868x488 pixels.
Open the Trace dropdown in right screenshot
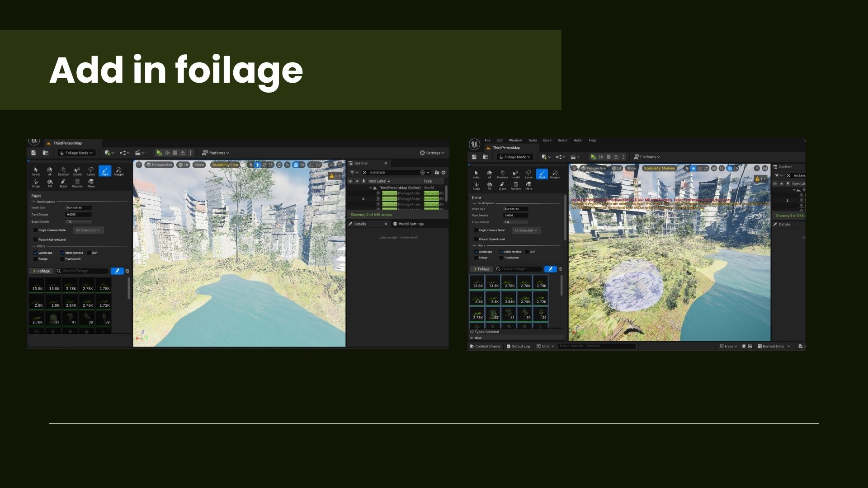[x=728, y=346]
